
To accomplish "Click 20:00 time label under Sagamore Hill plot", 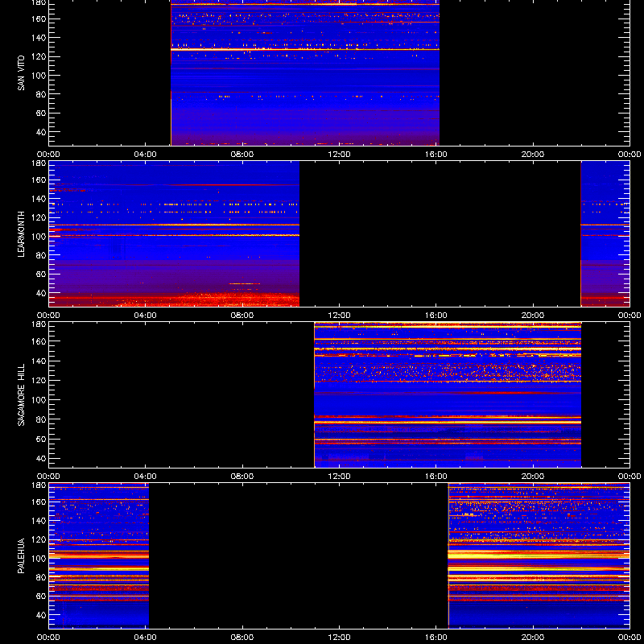I will coord(533,477).
